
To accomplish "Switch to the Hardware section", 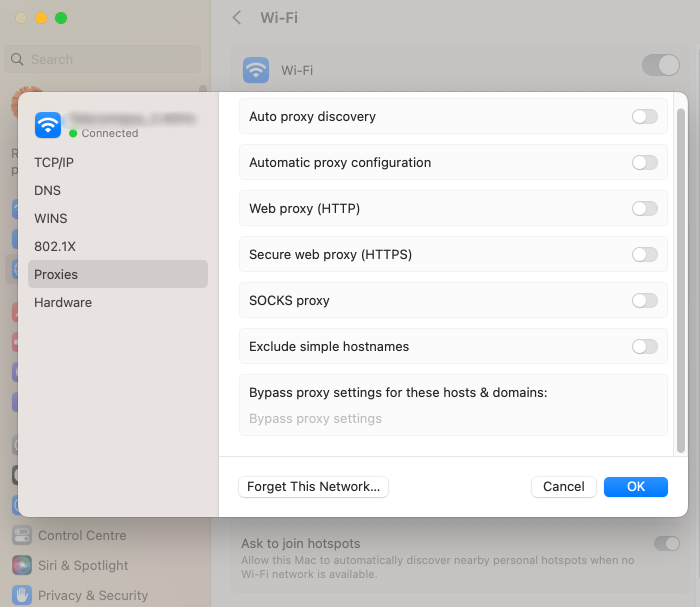I will [63, 302].
